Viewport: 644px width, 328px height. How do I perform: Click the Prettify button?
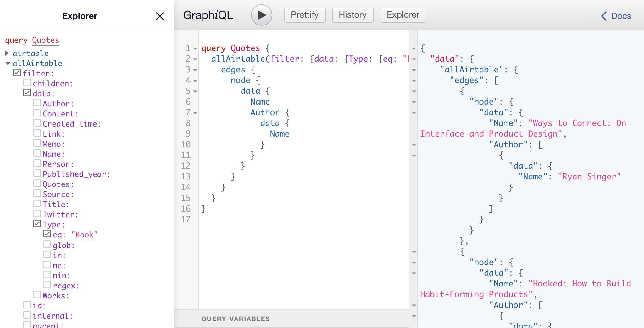click(304, 15)
